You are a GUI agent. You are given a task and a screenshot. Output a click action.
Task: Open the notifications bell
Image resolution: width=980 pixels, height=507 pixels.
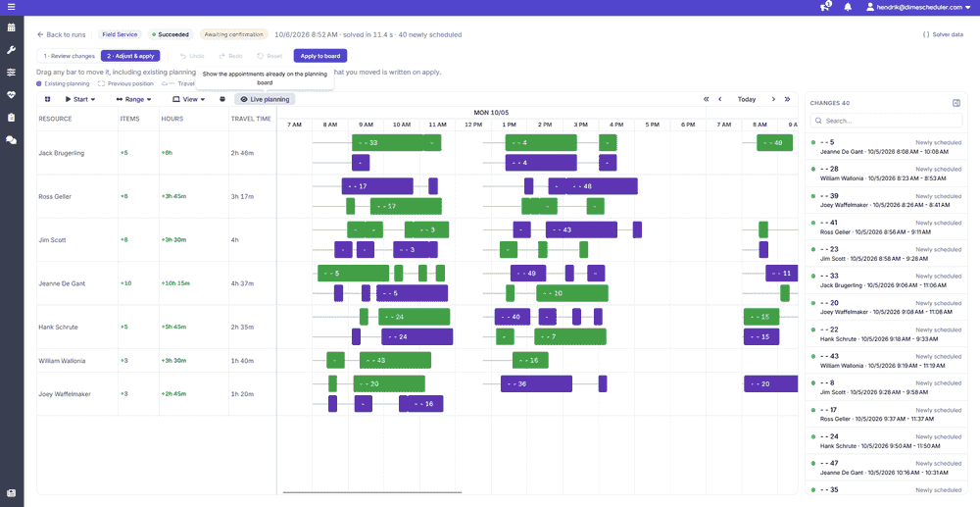pos(848,8)
